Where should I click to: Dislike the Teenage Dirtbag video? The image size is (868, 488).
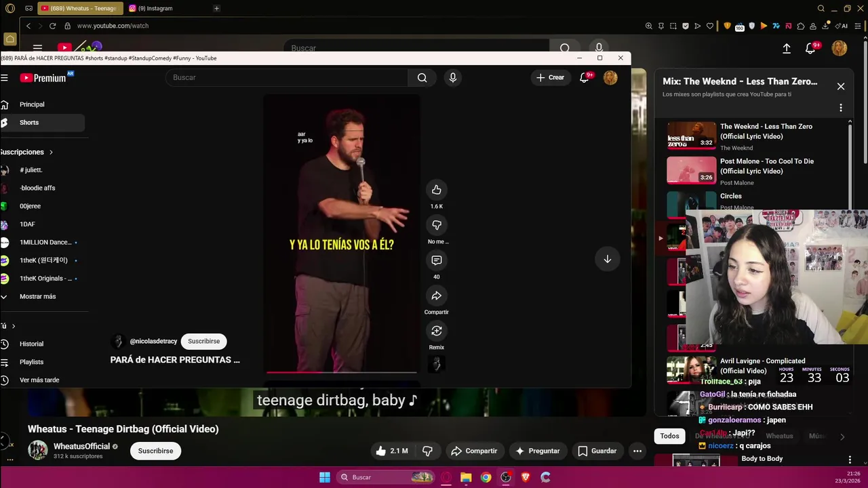[x=428, y=451]
